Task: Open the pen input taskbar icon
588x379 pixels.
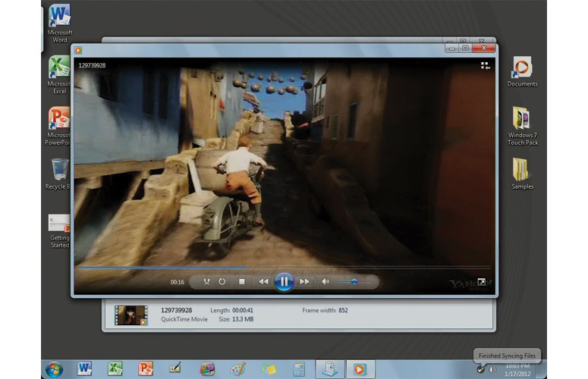Action: tap(175, 369)
